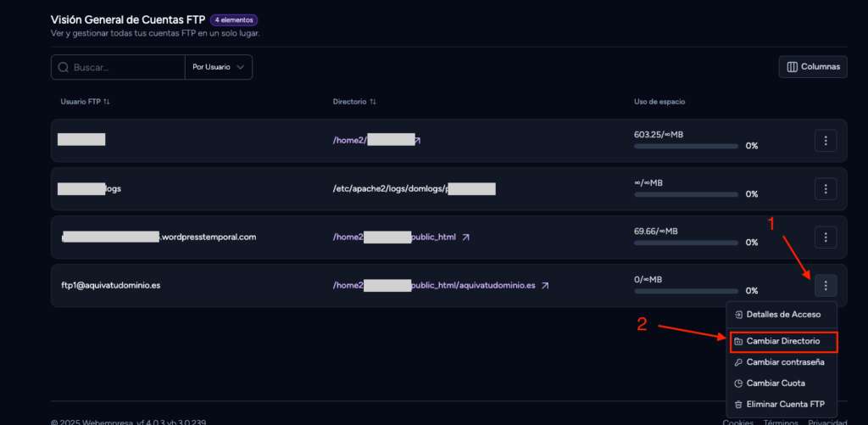Sort by Usuario FTP column arrows
868x425 pixels.
107,102
